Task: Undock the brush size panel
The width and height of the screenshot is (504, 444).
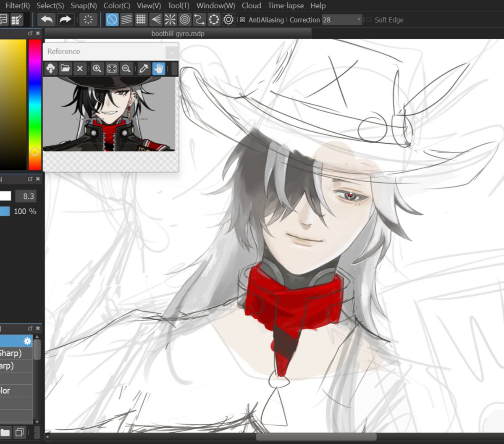Action: [x=30, y=179]
